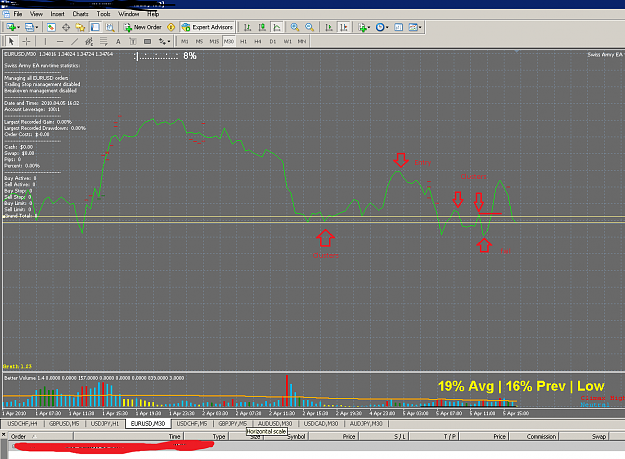The height and width of the screenshot is (459, 625).
Task: Show the Data Window panel
Action: pyautogui.click(x=66, y=27)
